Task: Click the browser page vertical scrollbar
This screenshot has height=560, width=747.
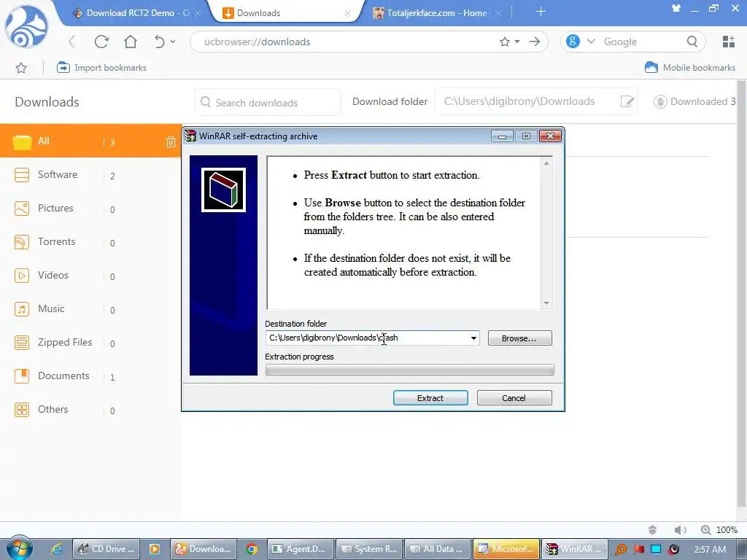Action: 741,293
